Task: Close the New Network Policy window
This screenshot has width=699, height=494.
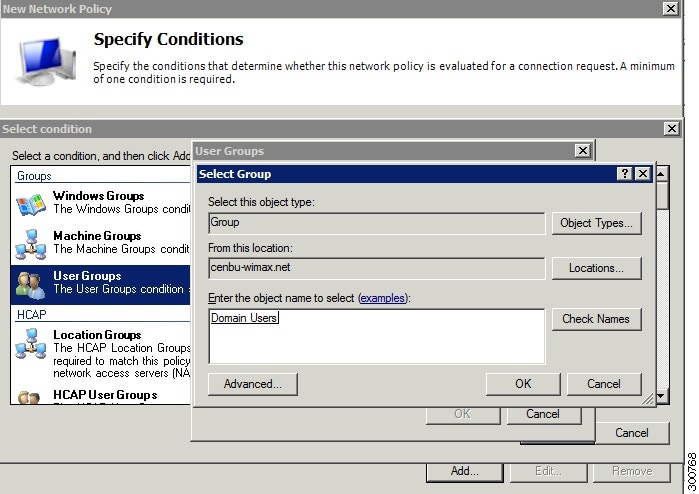Action: (670, 8)
